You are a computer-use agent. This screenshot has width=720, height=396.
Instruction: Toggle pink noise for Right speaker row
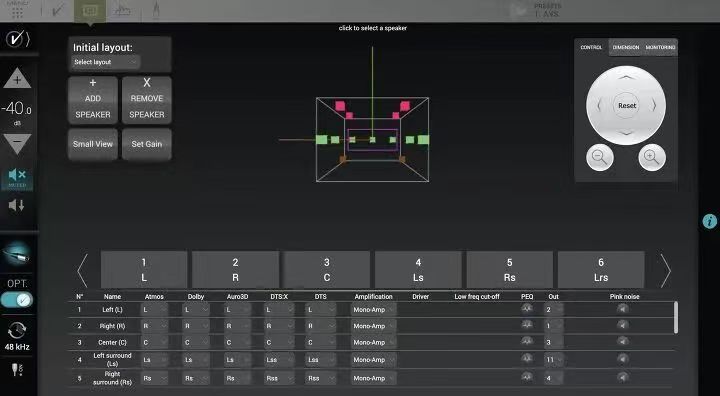[x=623, y=325]
